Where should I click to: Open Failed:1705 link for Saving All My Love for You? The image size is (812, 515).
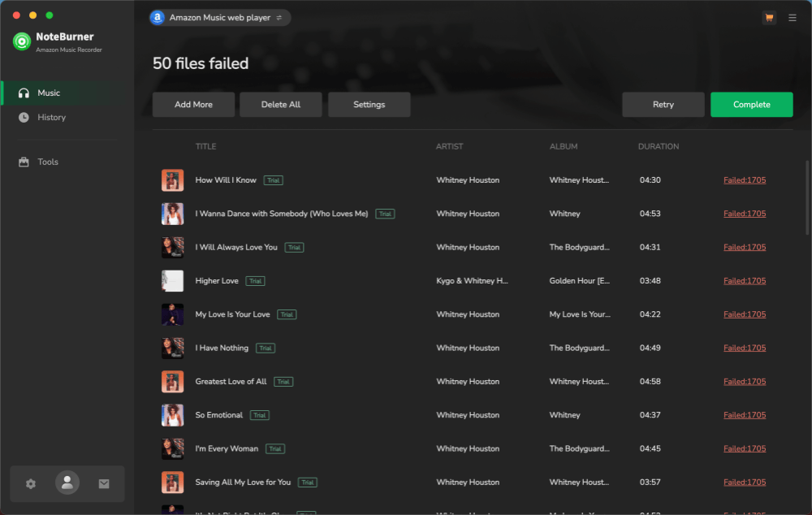click(x=744, y=482)
